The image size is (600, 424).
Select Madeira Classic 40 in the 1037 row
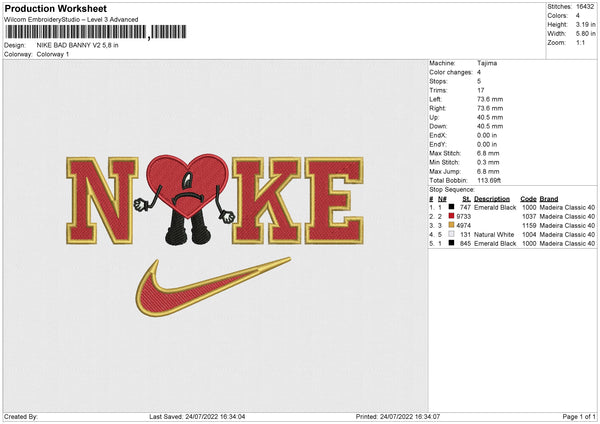pos(567,216)
